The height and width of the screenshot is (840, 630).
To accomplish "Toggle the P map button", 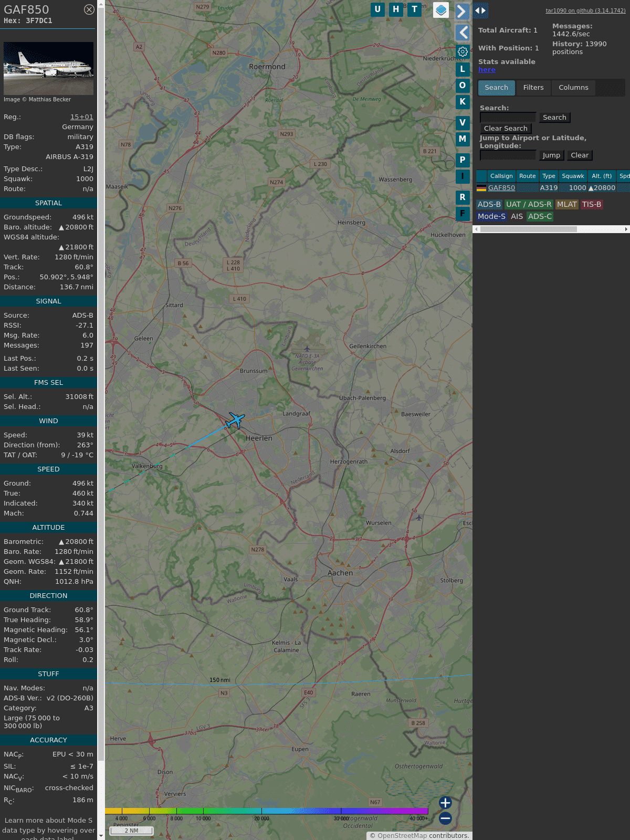I will pyautogui.click(x=463, y=160).
